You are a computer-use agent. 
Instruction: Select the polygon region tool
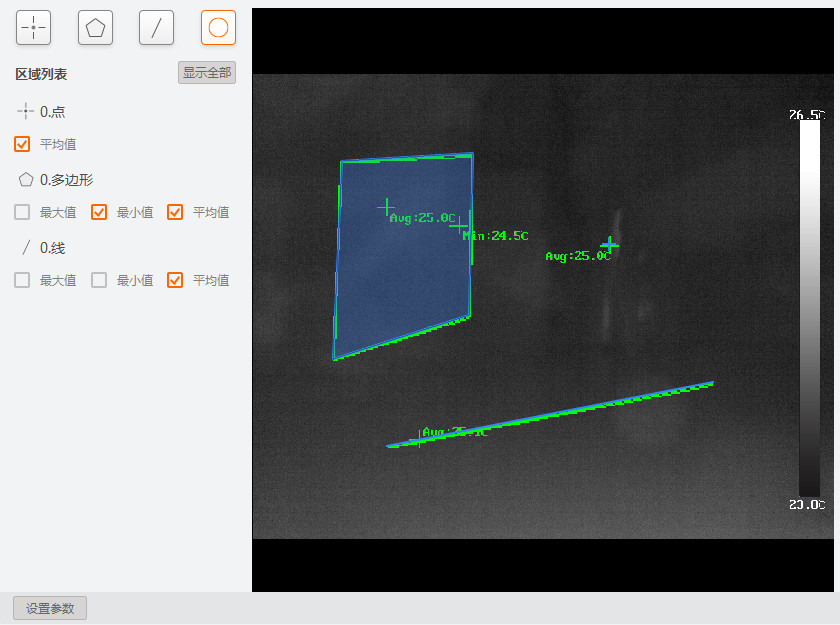[95, 28]
